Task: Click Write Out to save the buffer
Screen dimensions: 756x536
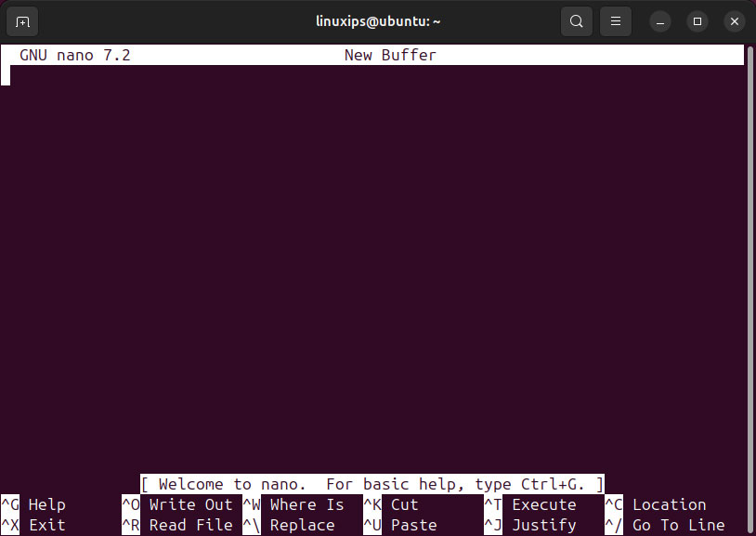Action: tap(190, 504)
